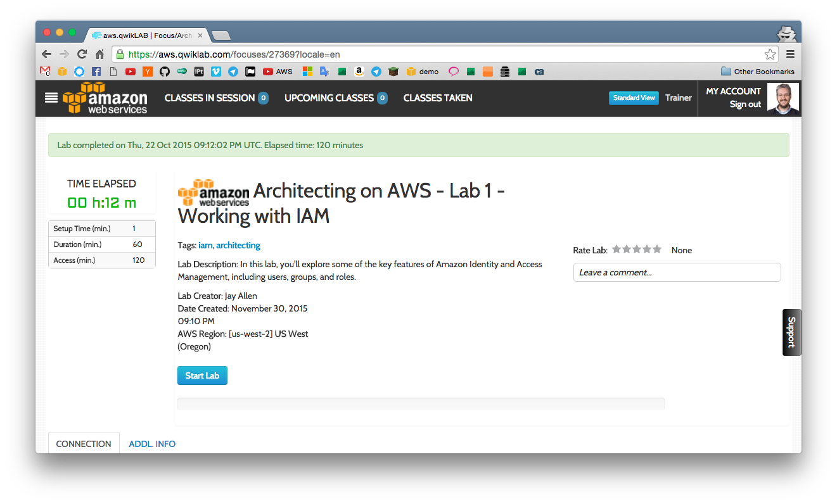Open the Microsoft Windows logo bookmark
The height and width of the screenshot is (504, 837).
click(x=307, y=72)
